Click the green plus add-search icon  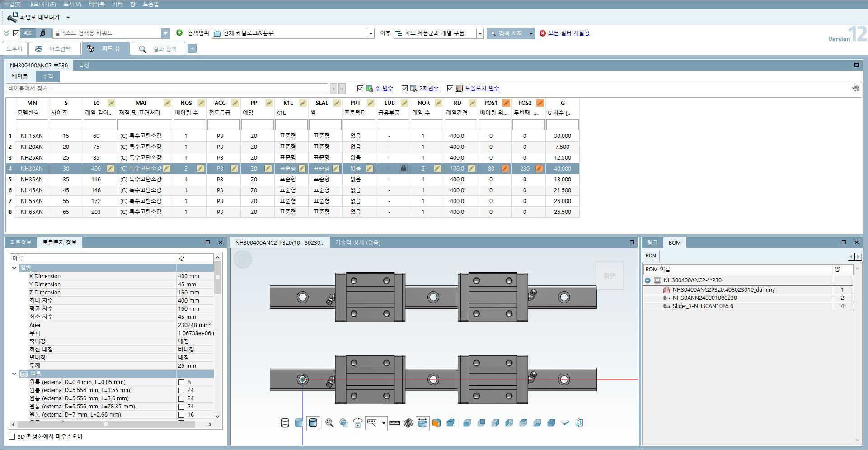coord(179,33)
